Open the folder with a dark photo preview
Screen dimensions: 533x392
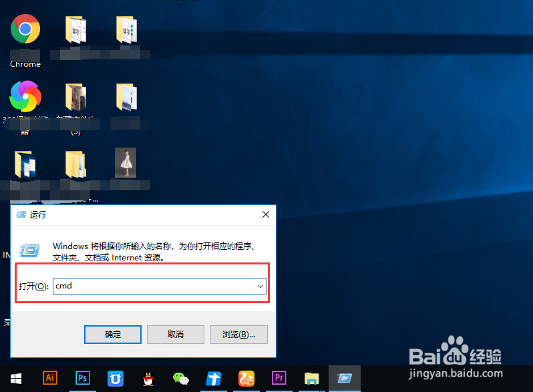pyautogui.click(x=75, y=97)
